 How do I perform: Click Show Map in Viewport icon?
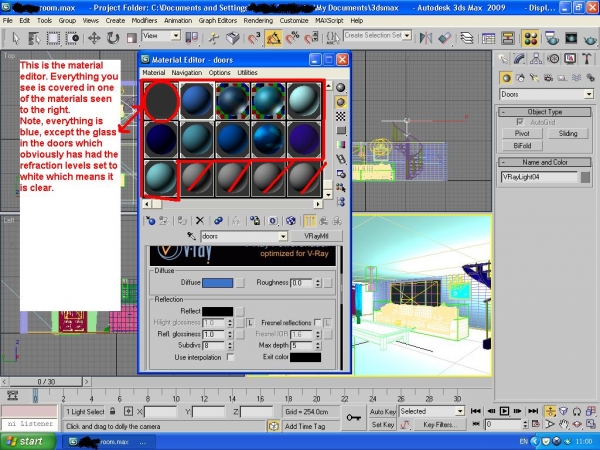point(290,221)
